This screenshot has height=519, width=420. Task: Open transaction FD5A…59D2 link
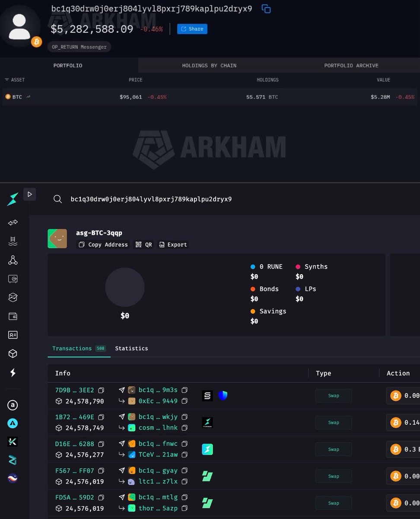click(x=75, y=497)
